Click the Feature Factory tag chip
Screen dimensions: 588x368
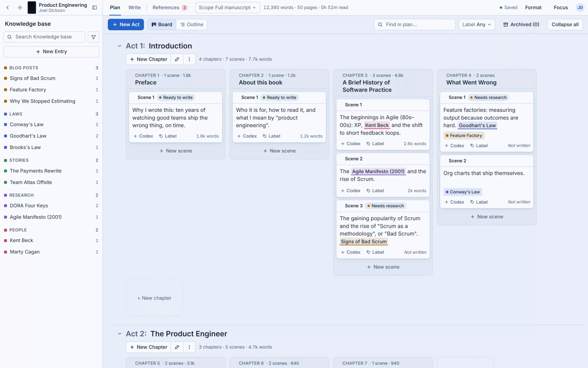point(464,135)
